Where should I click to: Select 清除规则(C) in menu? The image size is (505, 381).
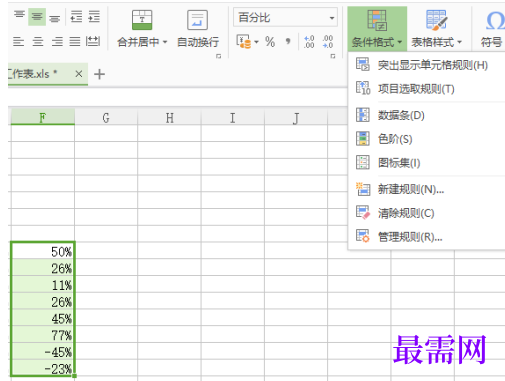click(426, 213)
